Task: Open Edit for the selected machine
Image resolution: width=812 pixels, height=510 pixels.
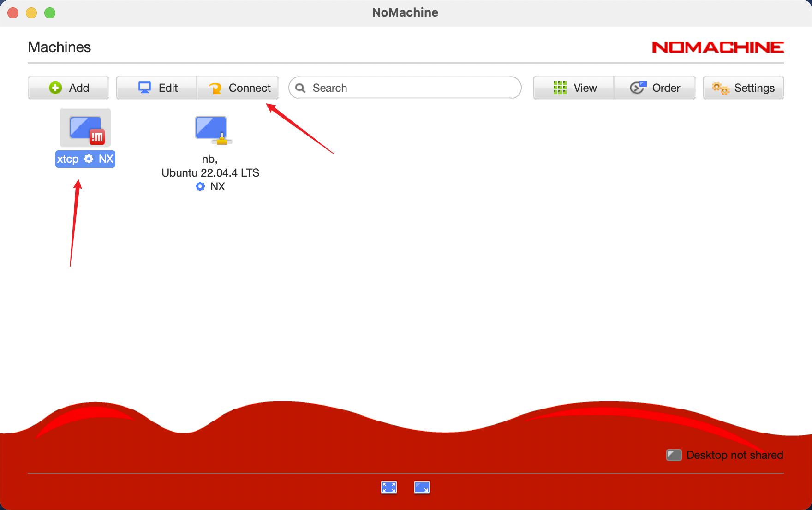Action: (157, 88)
